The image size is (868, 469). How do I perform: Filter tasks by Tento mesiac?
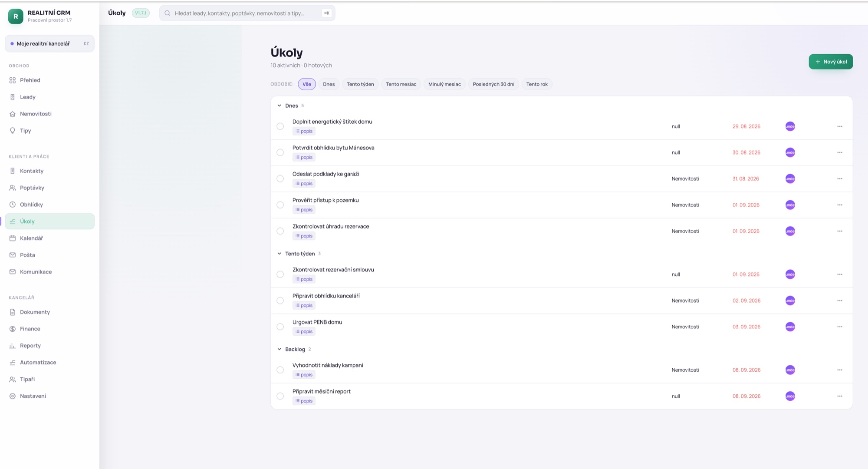pyautogui.click(x=401, y=84)
